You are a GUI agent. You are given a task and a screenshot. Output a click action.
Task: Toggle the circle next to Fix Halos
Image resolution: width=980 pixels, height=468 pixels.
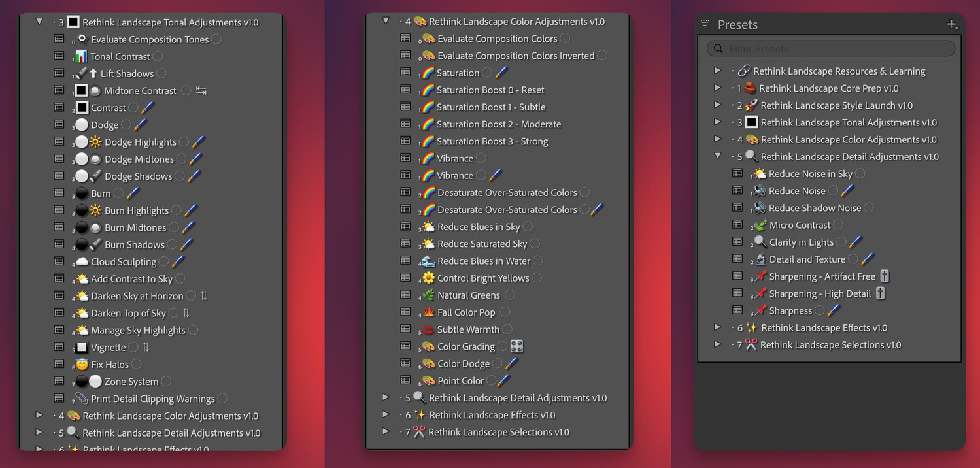coord(137,364)
